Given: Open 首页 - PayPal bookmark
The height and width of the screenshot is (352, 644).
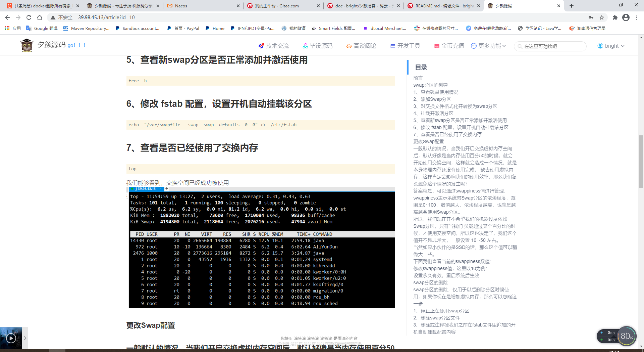Looking at the screenshot, I should coord(183,28).
